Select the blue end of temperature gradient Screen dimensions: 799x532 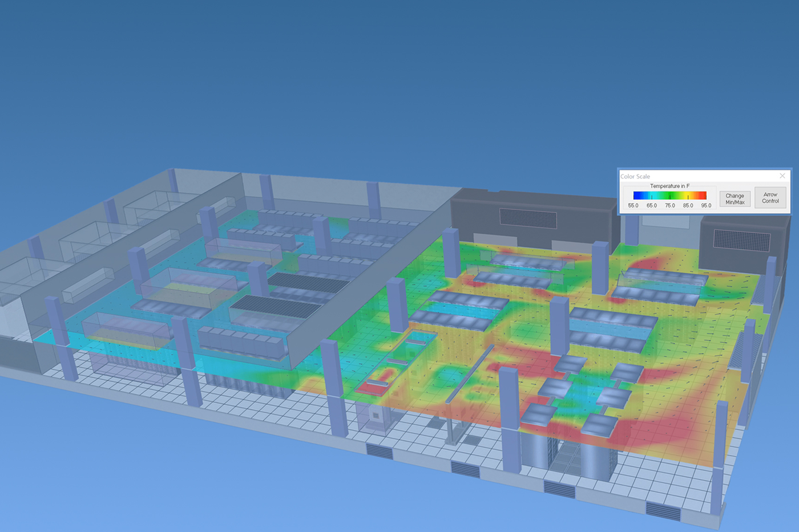coord(637,196)
